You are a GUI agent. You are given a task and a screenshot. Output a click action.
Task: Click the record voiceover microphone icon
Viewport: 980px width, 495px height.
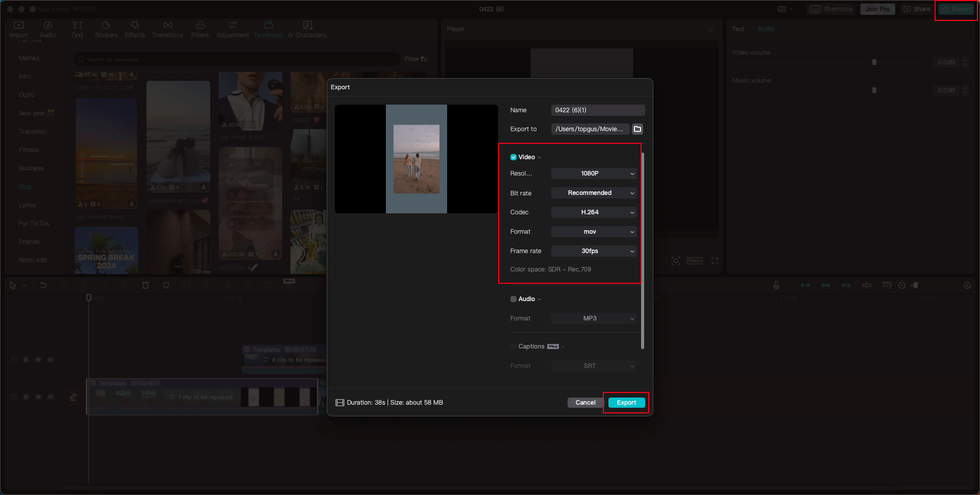click(x=776, y=285)
